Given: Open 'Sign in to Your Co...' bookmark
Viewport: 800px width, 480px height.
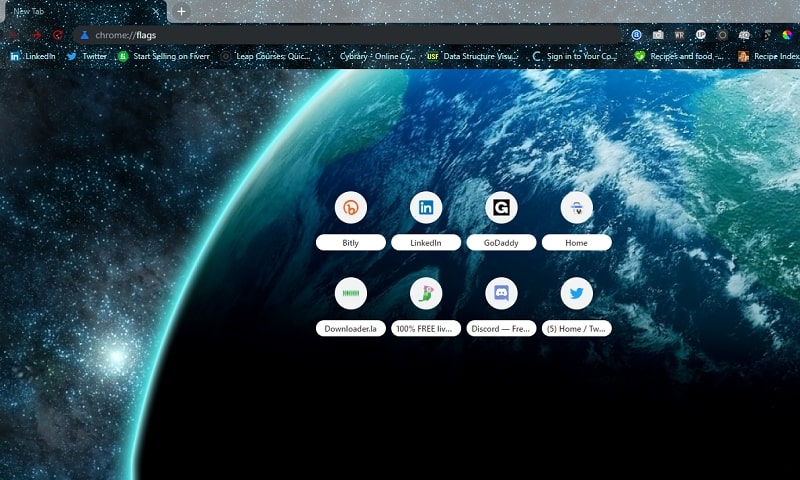Looking at the screenshot, I should tap(582, 56).
